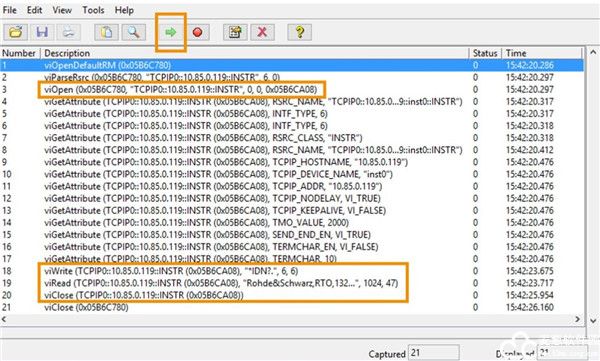This screenshot has height=361, width=600.
Task: Select row 18 viWrite *IDN? entry
Action: (x=292, y=271)
